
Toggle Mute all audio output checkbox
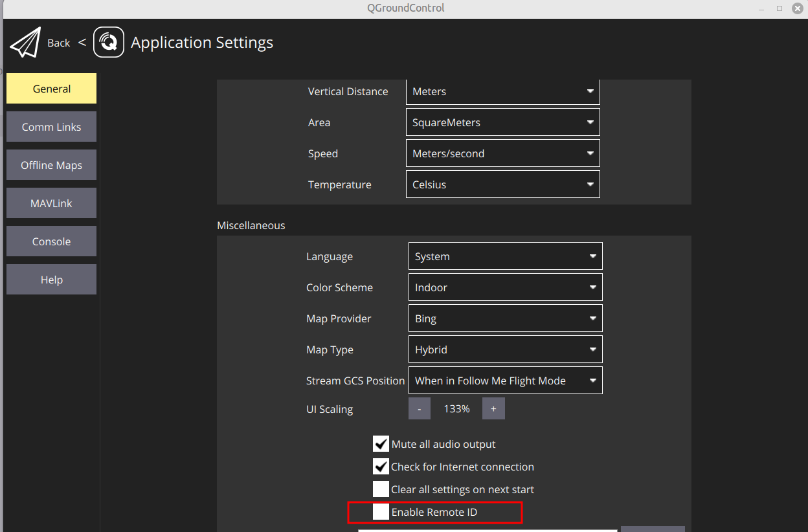381,443
